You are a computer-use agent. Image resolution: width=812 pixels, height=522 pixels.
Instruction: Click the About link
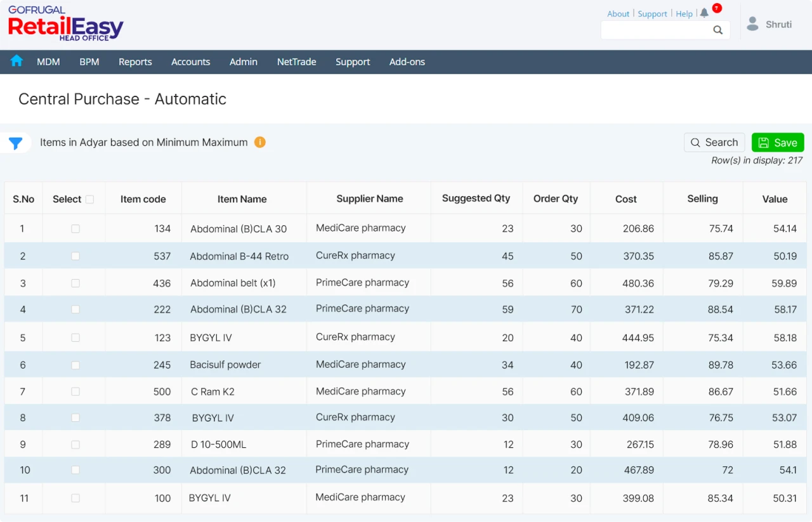618,13
